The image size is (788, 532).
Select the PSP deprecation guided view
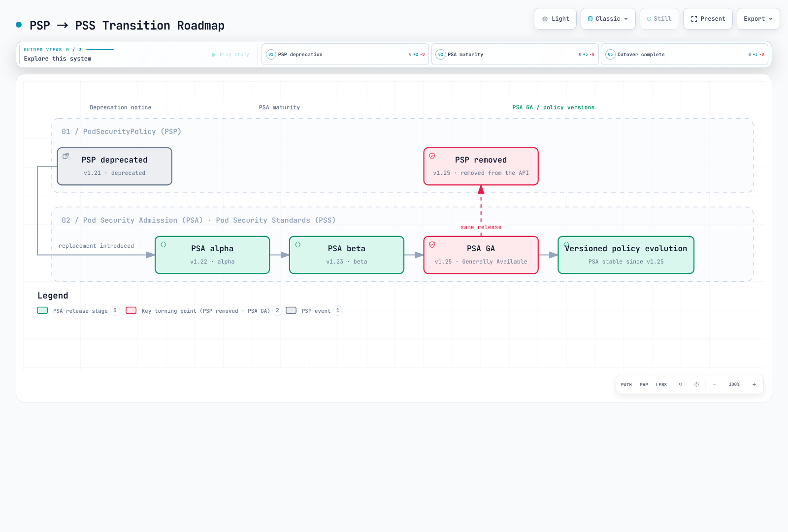click(x=345, y=54)
